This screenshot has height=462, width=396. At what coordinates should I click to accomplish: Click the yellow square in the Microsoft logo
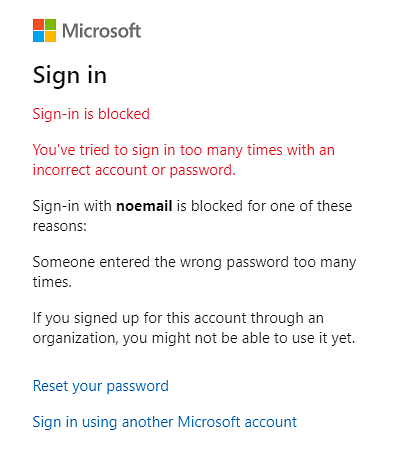coord(50,37)
